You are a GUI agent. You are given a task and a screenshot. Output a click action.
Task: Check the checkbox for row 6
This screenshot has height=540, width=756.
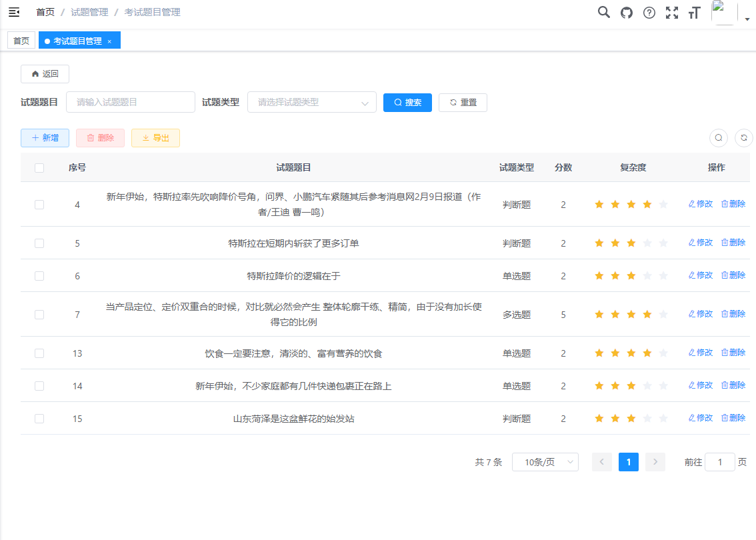39,276
